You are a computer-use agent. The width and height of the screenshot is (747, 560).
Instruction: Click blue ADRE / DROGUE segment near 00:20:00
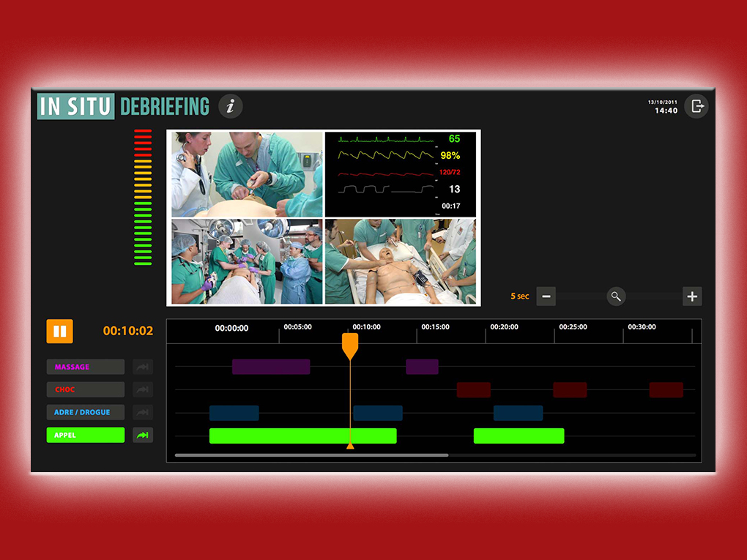[519, 413]
